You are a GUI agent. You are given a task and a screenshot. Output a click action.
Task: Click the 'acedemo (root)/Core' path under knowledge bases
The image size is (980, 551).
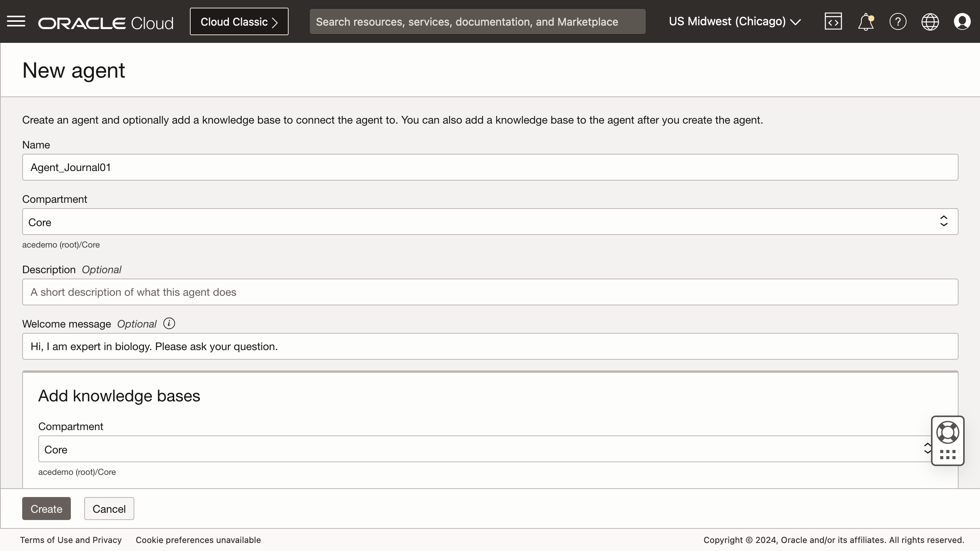pos(77,472)
